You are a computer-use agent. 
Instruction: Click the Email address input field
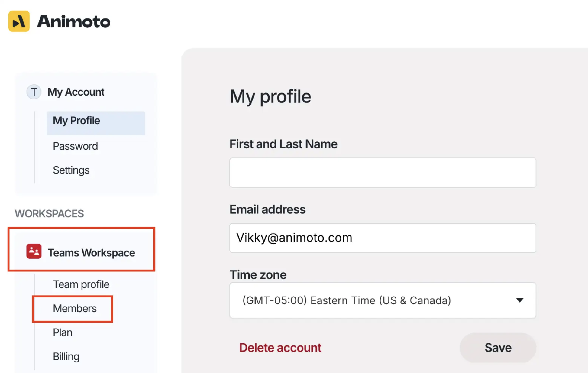point(383,238)
